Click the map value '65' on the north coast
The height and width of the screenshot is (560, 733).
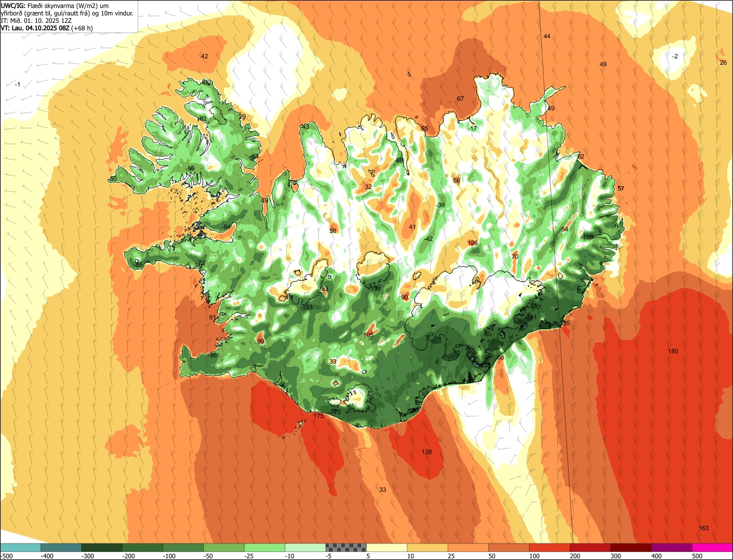[x=424, y=128]
